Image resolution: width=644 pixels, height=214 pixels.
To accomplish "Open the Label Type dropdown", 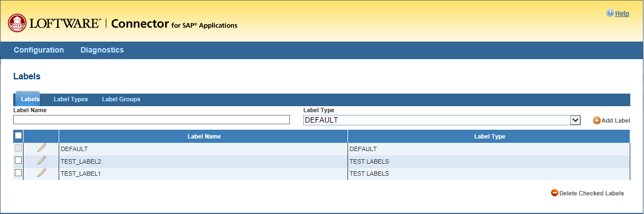I will click(x=442, y=120).
